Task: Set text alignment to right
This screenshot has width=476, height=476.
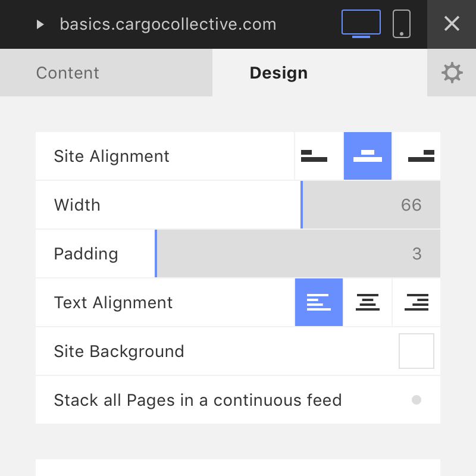Action: [x=416, y=302]
